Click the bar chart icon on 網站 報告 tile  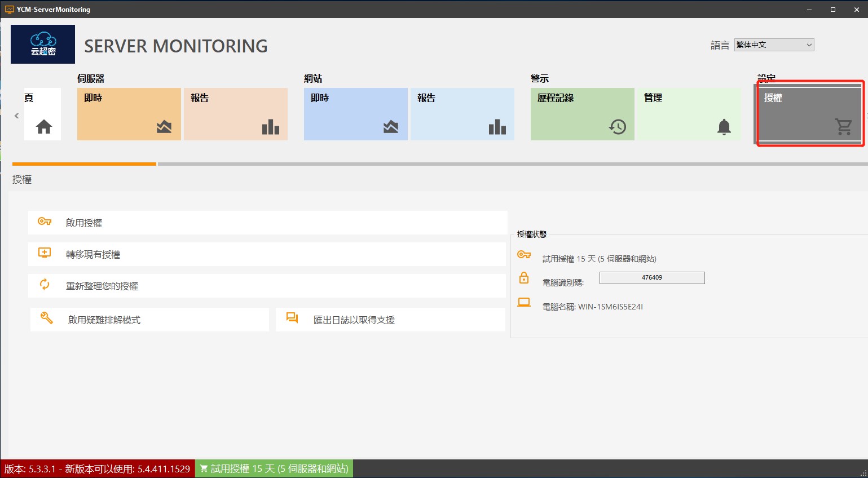497,127
